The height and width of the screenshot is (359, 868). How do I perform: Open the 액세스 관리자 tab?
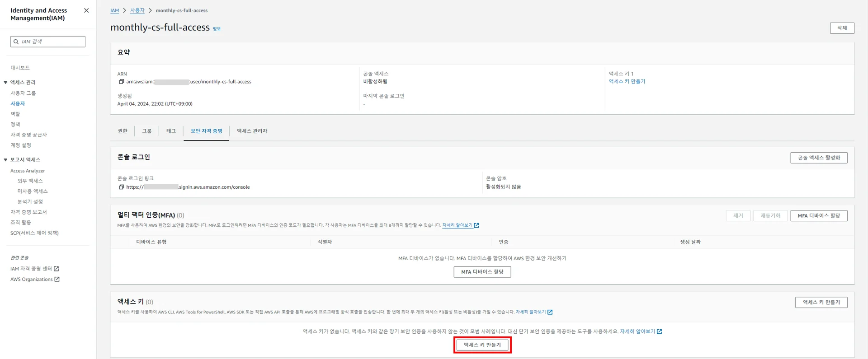coord(252,131)
